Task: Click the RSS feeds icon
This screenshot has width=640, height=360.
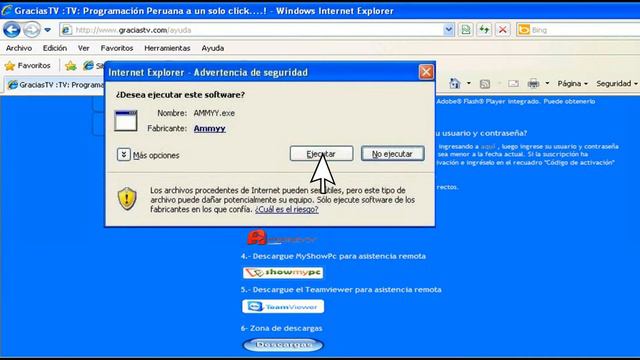Action: (x=484, y=84)
